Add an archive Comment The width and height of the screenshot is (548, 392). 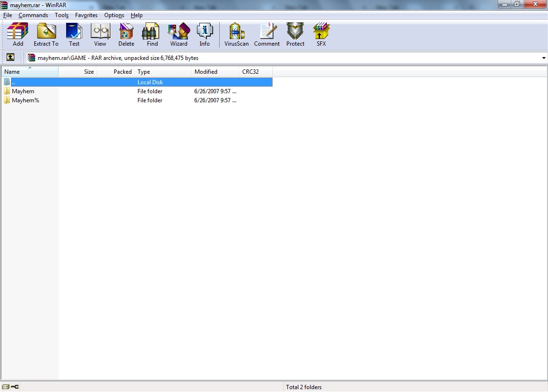tap(267, 35)
